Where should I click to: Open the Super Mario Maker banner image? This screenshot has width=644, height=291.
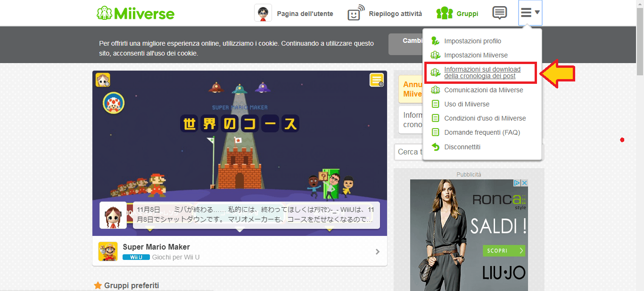pyautogui.click(x=239, y=153)
